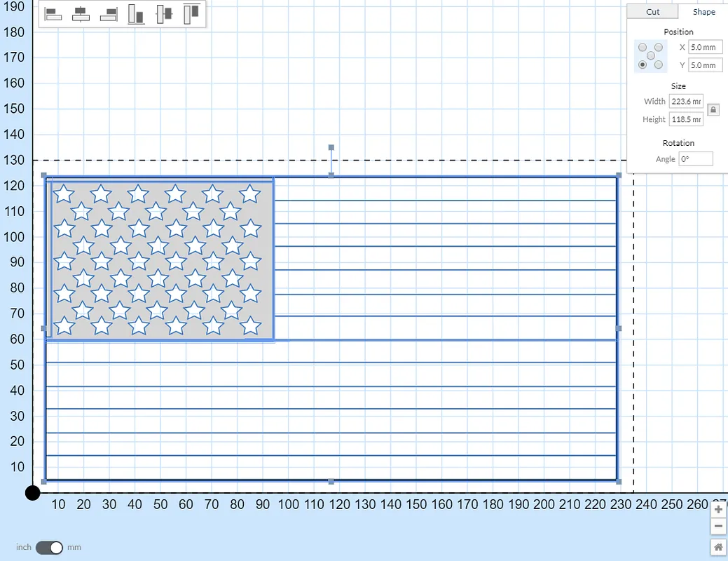The image size is (728, 561).
Task: Align shapes to vertical middle
Action: (x=164, y=14)
